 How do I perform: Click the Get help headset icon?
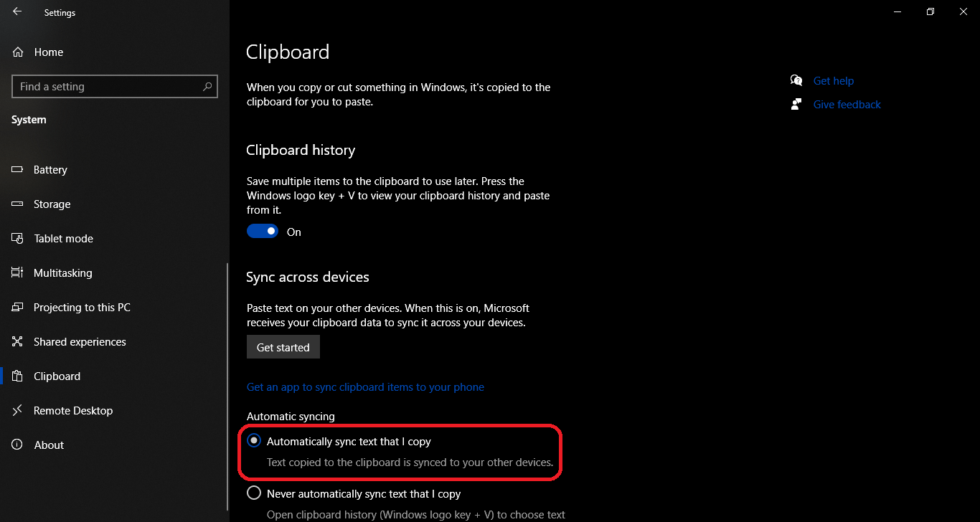796,80
